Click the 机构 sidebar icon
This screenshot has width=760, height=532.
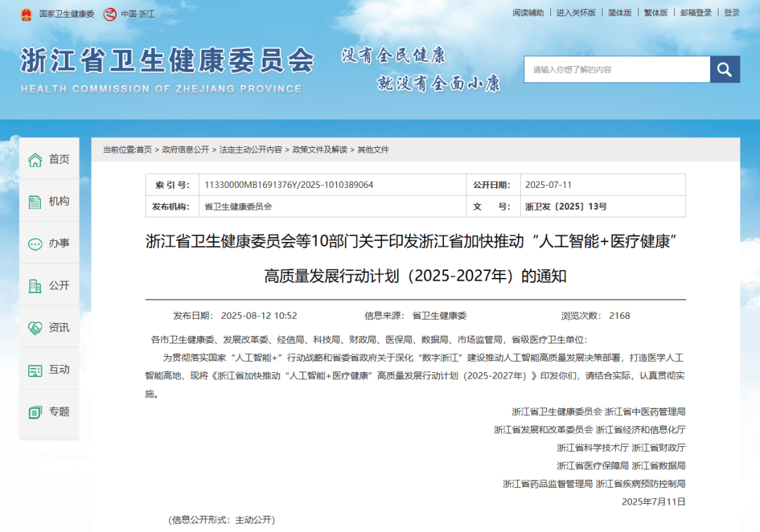click(x=35, y=202)
